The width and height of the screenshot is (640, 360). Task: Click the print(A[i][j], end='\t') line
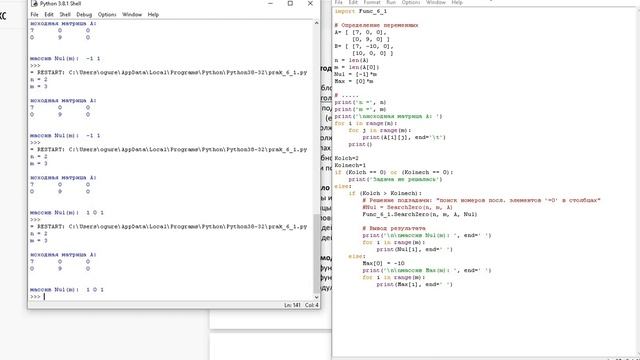point(404,137)
